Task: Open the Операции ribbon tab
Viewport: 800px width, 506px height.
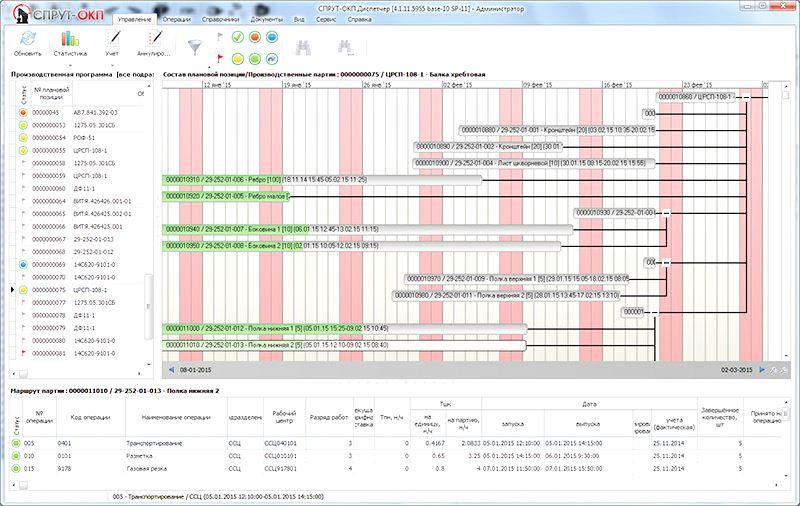Action: pyautogui.click(x=176, y=19)
